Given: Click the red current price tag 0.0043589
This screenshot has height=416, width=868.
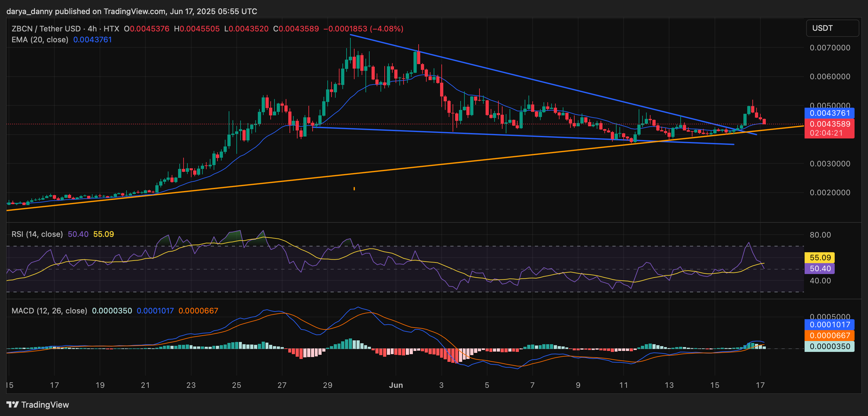Looking at the screenshot, I should (x=829, y=124).
